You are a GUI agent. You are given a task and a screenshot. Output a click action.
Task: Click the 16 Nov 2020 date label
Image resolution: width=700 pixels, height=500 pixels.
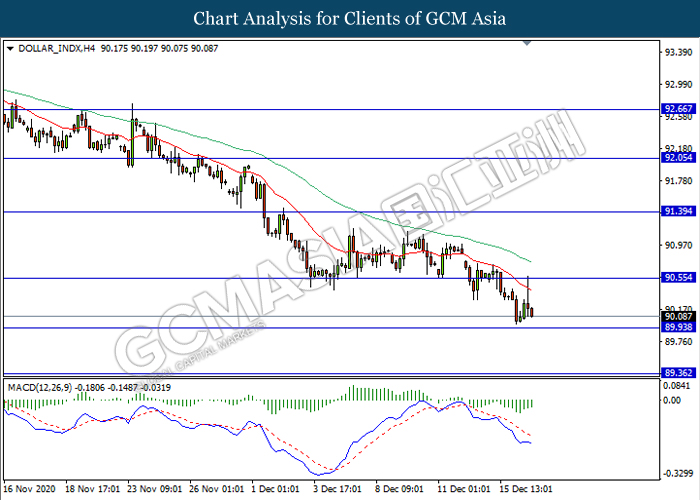tap(29, 489)
